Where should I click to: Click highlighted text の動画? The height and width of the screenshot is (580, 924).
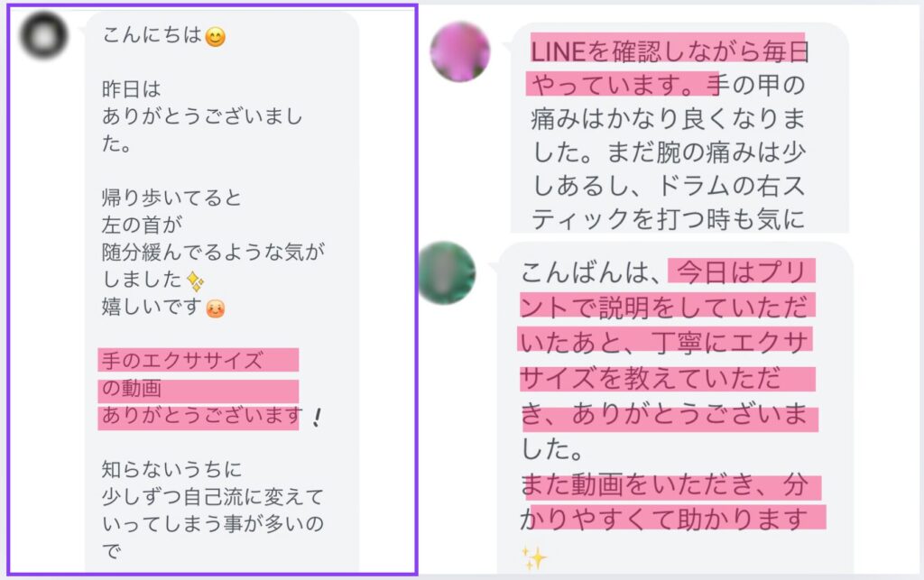[132, 388]
